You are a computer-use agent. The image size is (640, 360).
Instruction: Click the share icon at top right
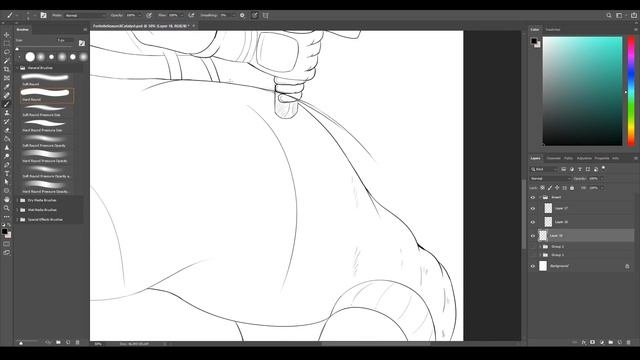634,16
